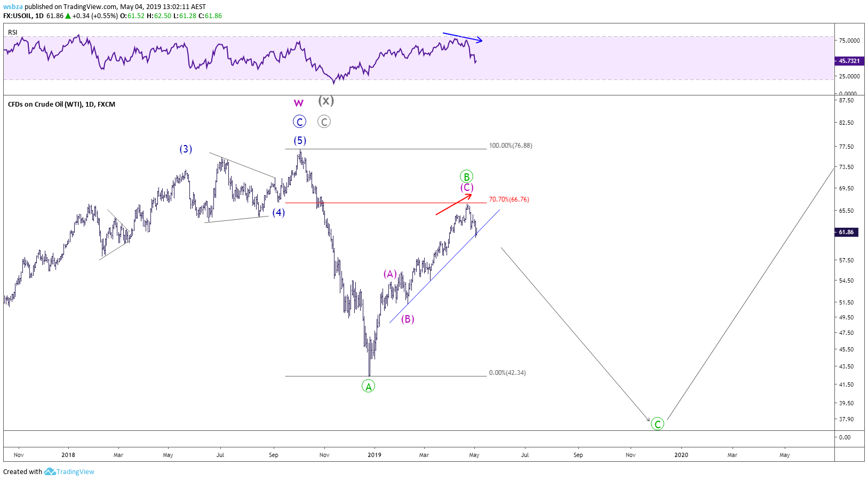Click the 2019 label on time axis
The height and width of the screenshot is (481, 868).
[375, 455]
